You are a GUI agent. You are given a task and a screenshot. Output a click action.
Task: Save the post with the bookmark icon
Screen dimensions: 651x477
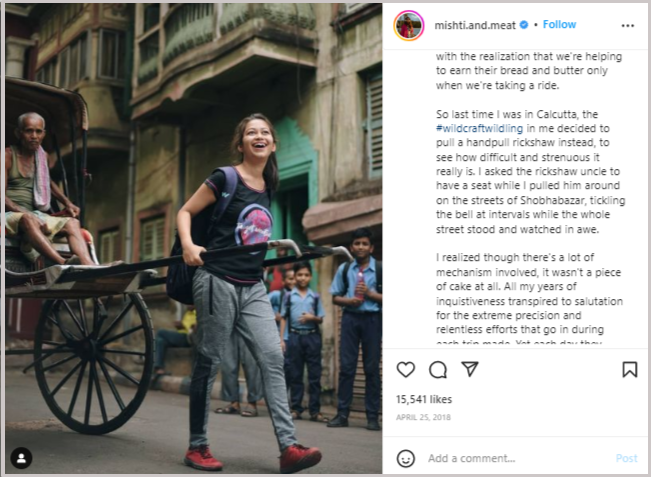pyautogui.click(x=629, y=369)
